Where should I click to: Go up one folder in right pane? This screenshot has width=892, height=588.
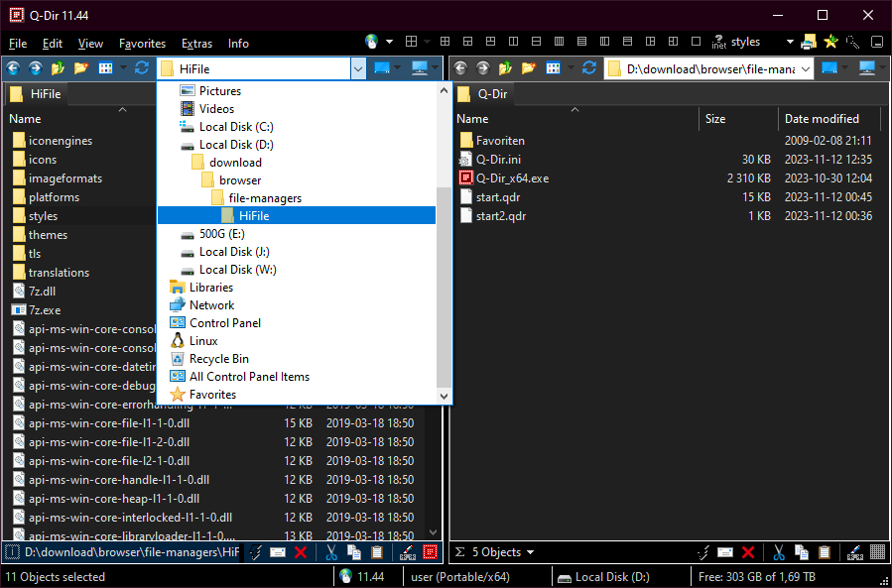tap(506, 68)
